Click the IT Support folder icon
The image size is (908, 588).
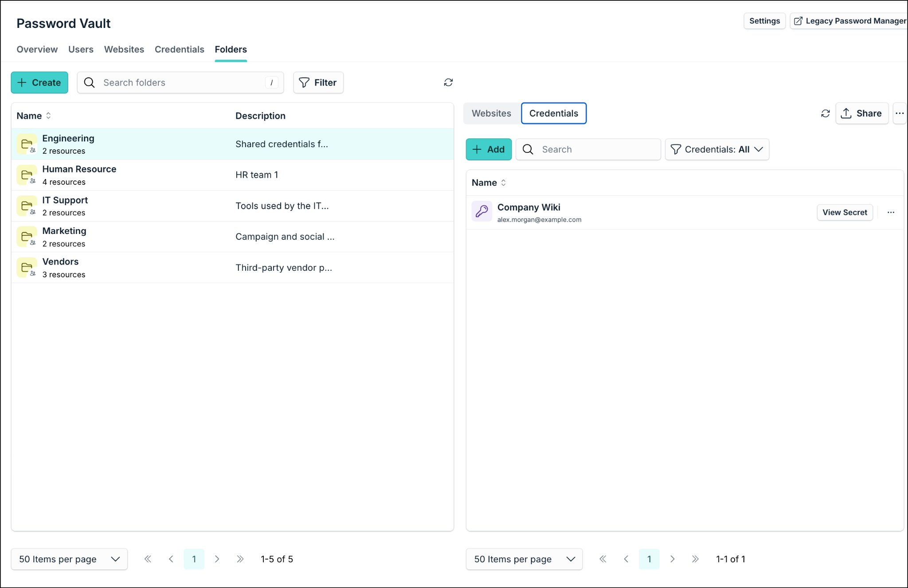click(27, 206)
